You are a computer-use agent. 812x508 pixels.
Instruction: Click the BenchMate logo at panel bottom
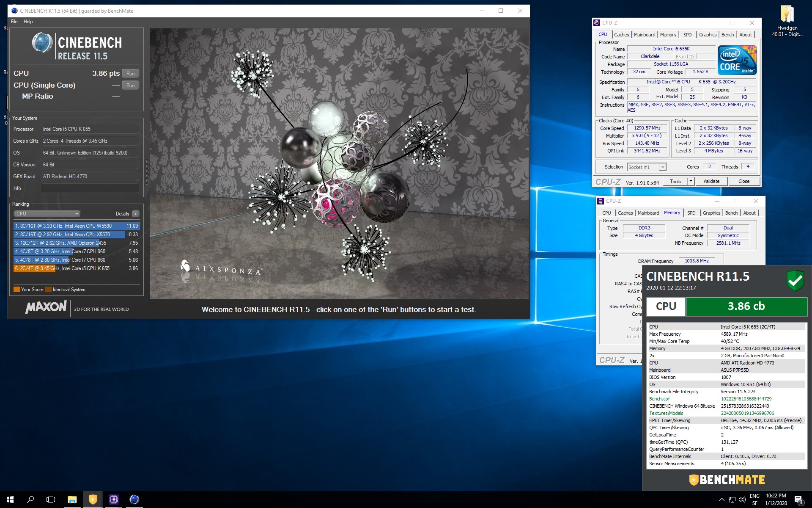727,480
